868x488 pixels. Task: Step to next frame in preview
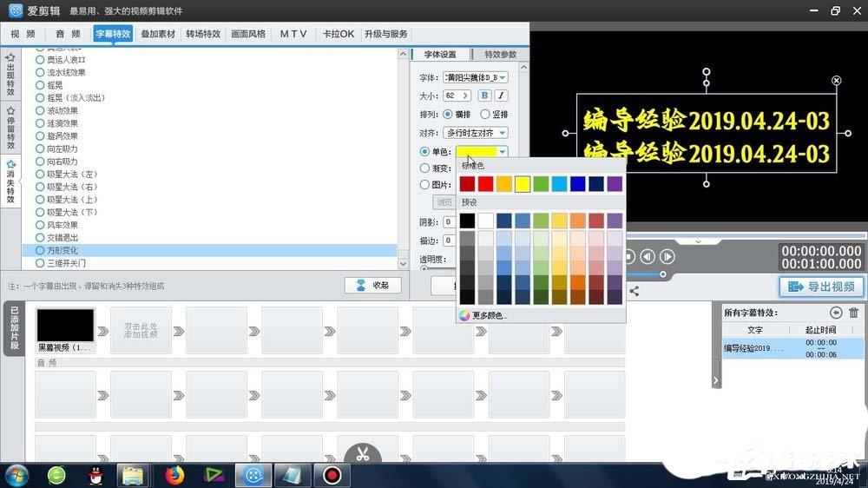coord(667,256)
